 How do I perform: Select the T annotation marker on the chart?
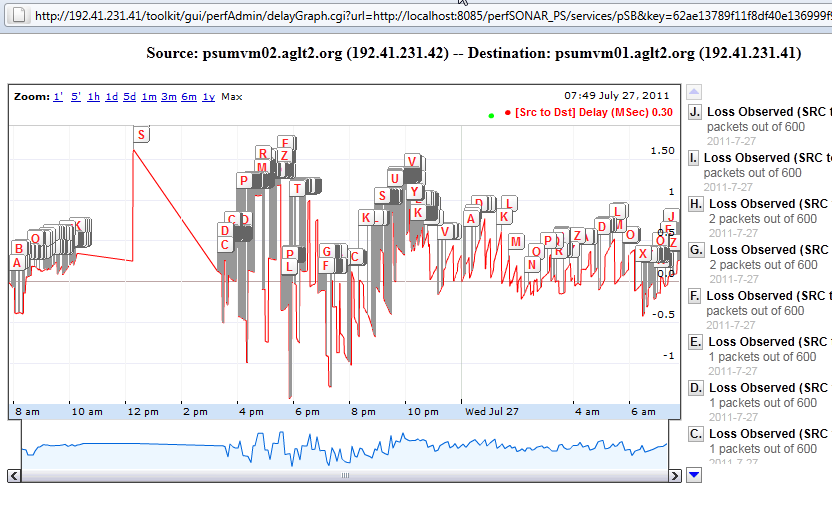[x=297, y=188]
